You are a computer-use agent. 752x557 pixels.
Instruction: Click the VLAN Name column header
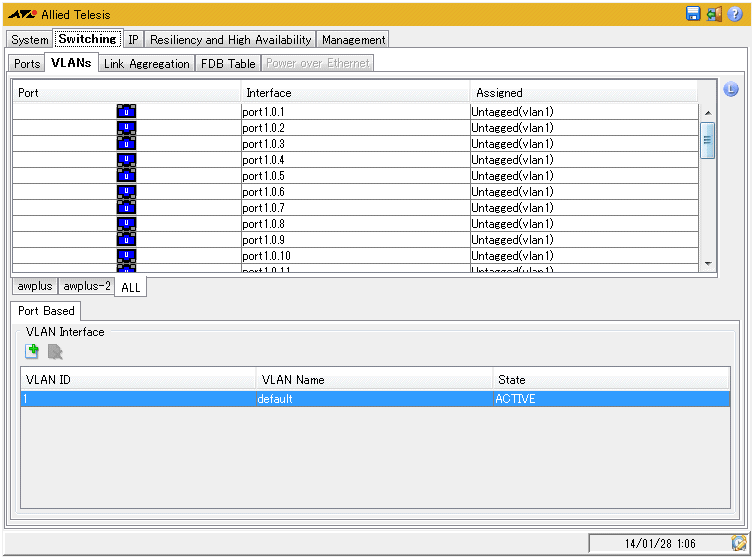click(373, 380)
